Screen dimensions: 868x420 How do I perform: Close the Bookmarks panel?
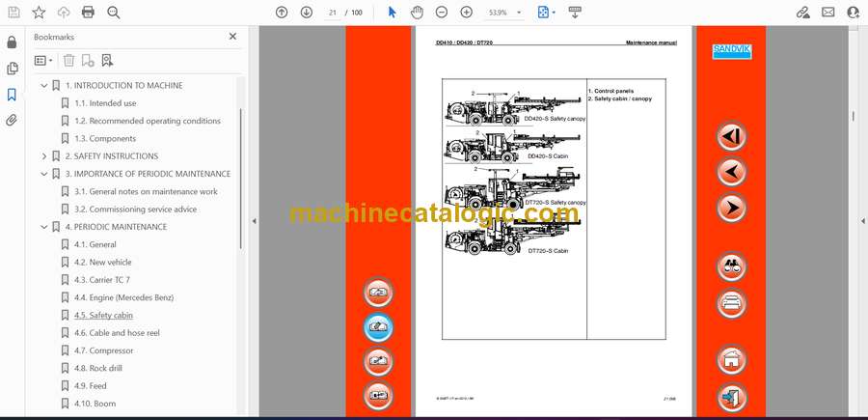click(232, 37)
